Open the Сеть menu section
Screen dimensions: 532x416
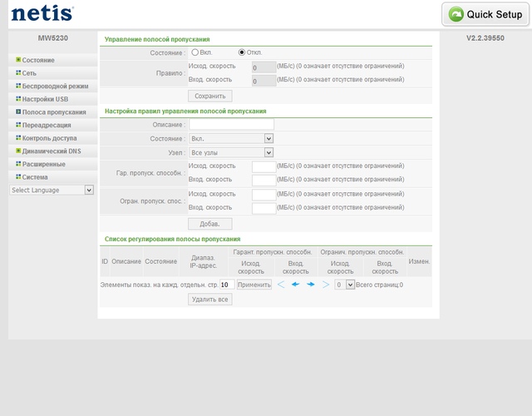[29, 73]
